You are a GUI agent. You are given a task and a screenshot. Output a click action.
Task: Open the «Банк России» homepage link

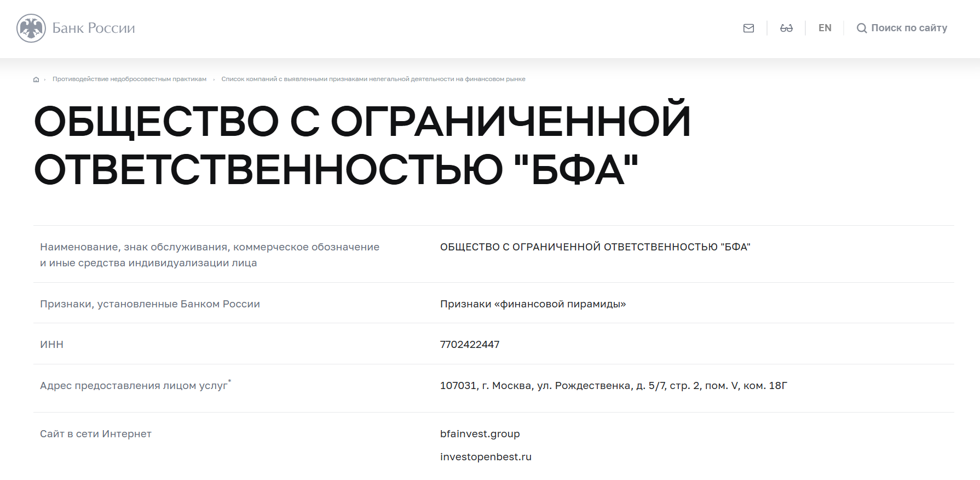(x=76, y=28)
